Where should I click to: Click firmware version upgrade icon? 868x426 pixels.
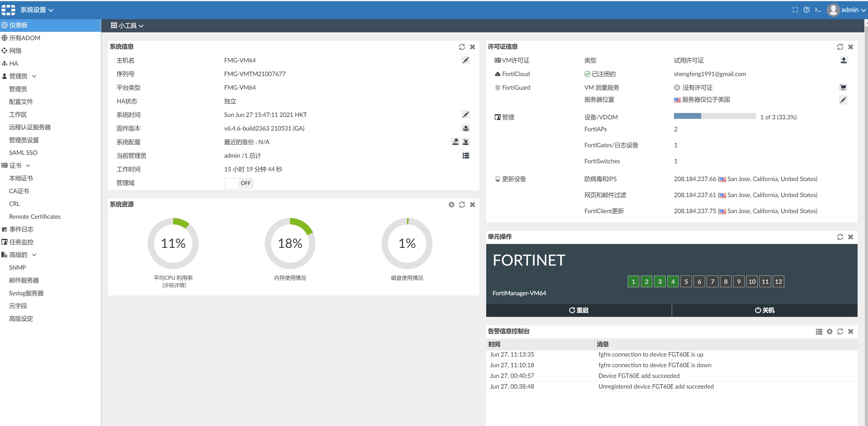coord(465,128)
